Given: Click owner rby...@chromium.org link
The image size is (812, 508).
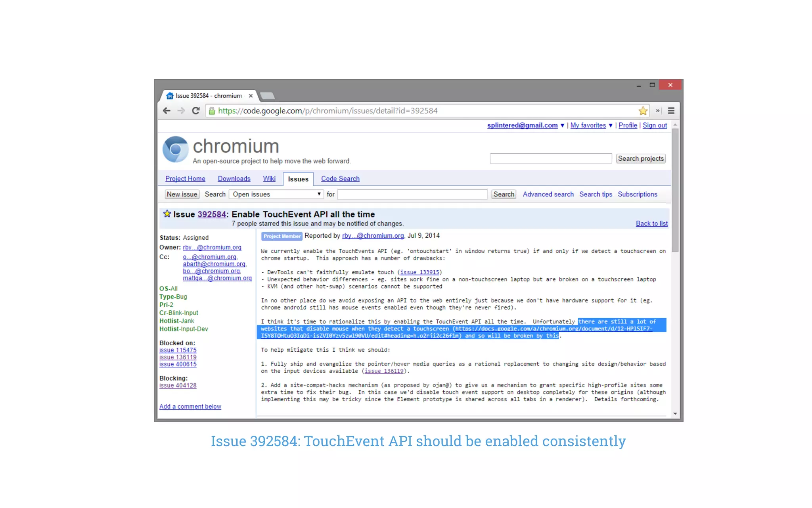Looking at the screenshot, I should pos(212,247).
